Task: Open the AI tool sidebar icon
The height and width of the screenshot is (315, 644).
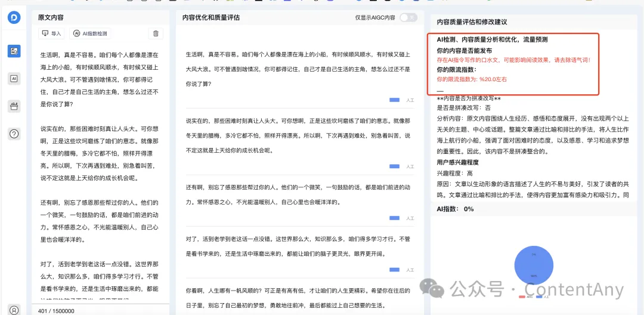Action: point(14,78)
